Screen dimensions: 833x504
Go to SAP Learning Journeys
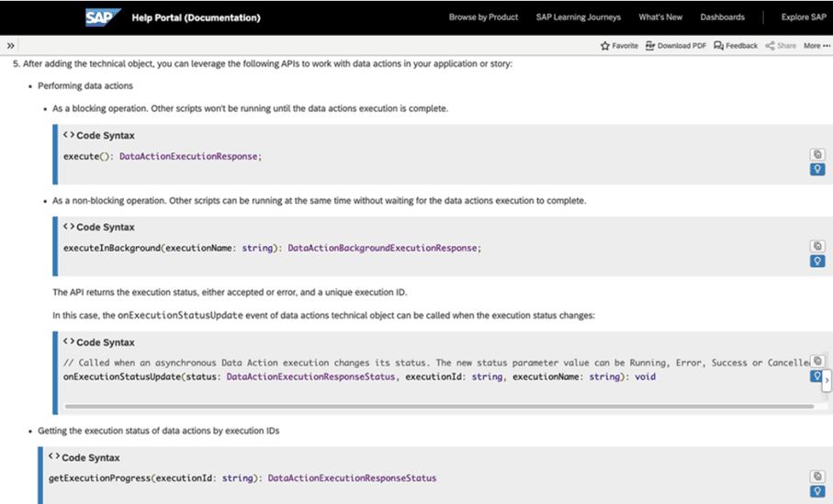tap(578, 17)
